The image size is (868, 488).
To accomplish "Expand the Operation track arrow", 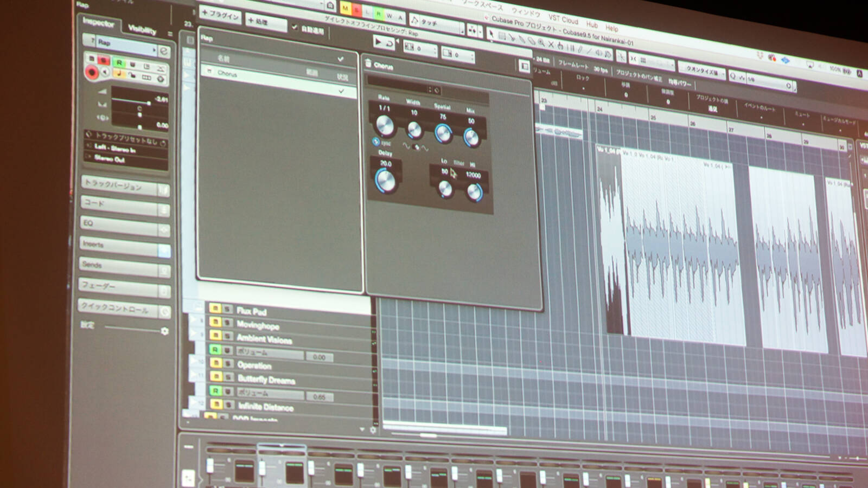I will 193,360.
